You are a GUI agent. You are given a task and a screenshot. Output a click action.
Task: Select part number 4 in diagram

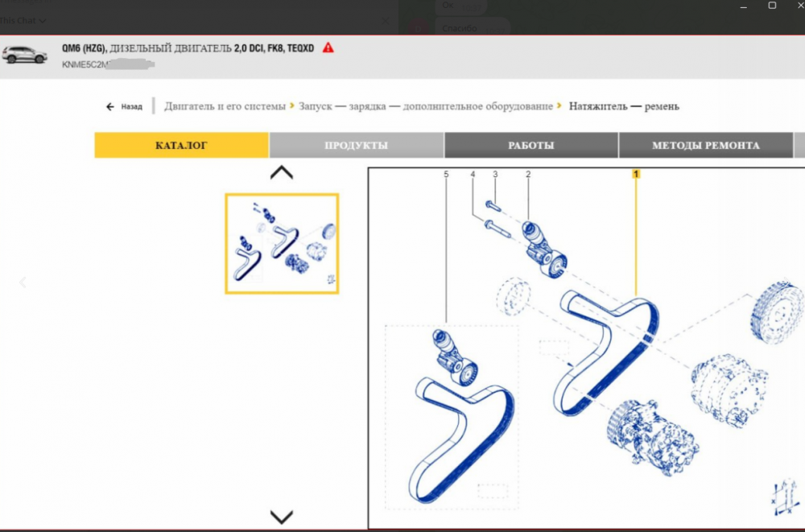(x=473, y=175)
